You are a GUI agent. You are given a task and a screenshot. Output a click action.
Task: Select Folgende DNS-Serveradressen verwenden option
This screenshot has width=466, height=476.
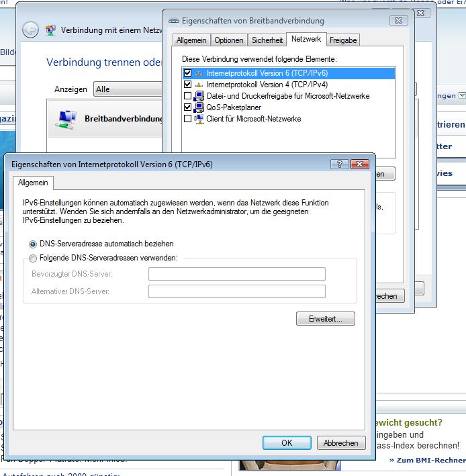coord(33,258)
